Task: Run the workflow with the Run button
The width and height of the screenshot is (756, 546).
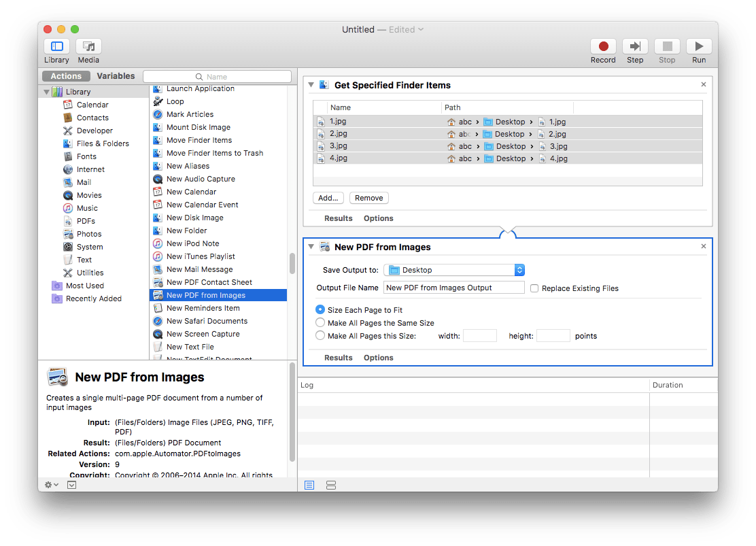Action: tap(699, 46)
